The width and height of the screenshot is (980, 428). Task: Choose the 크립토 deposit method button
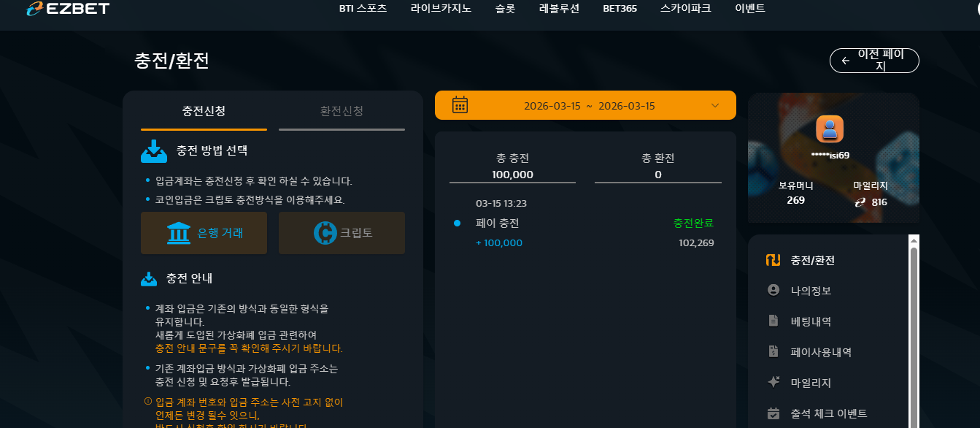click(342, 233)
